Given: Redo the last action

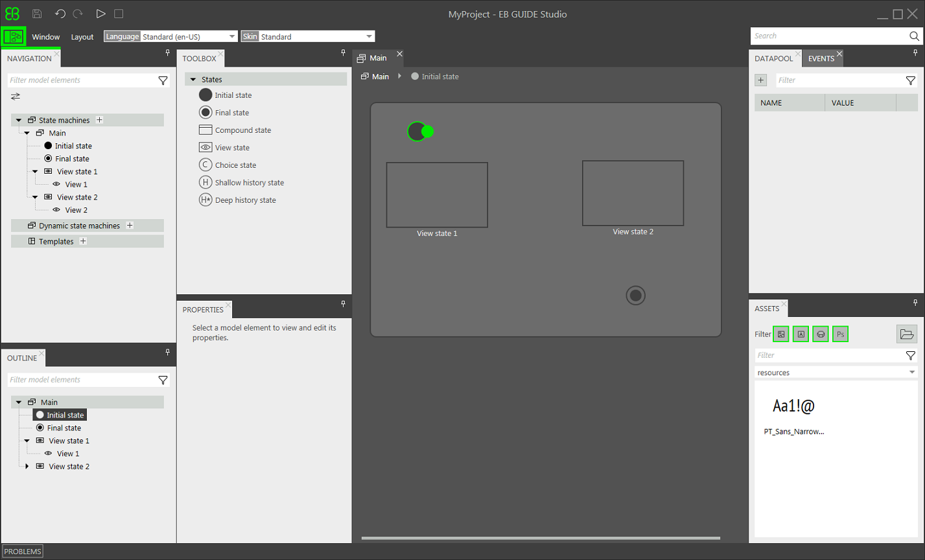Looking at the screenshot, I should tap(78, 14).
